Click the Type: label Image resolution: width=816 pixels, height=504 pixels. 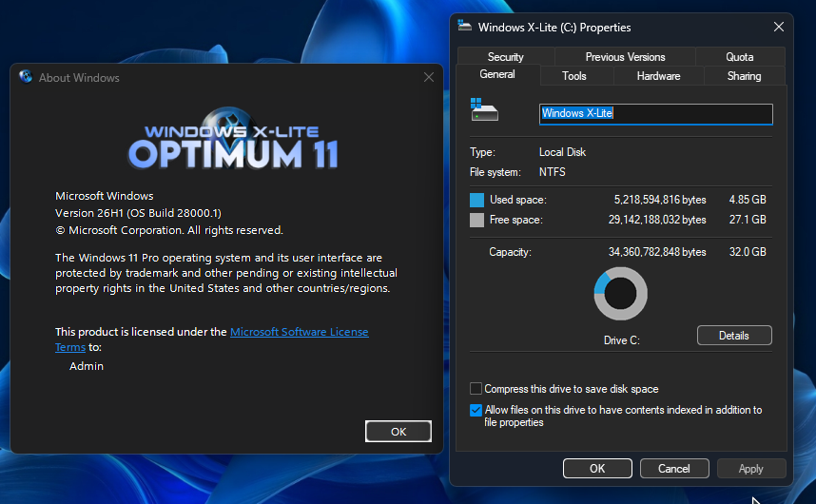[482, 152]
